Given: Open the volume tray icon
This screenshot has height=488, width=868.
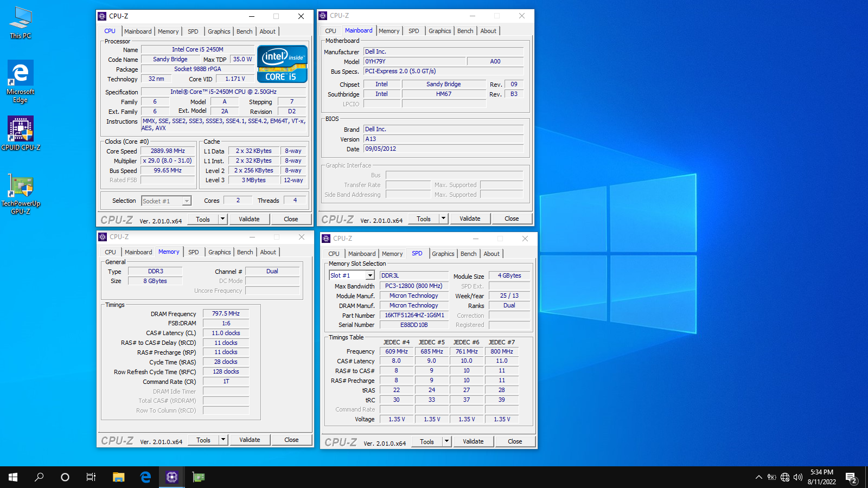Looking at the screenshot, I should tap(798, 477).
